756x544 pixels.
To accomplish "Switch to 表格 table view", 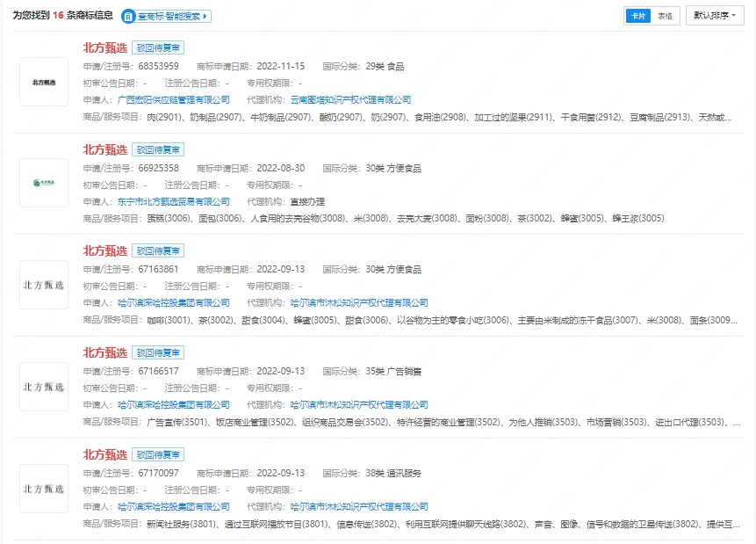I will point(665,16).
